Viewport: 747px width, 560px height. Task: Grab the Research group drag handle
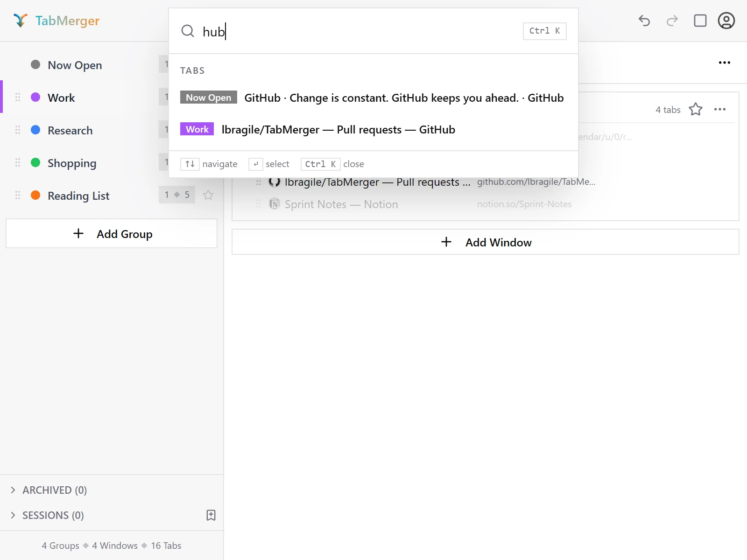[18, 130]
